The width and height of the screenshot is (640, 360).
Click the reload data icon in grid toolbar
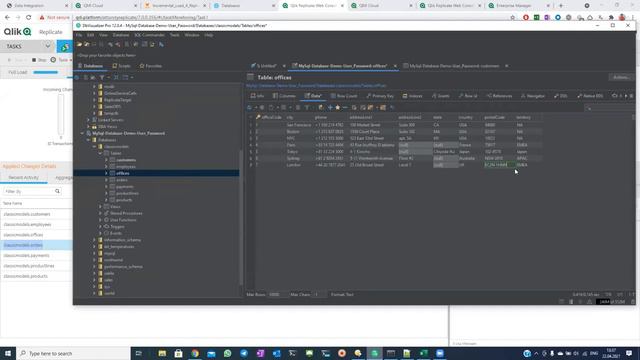point(249,108)
